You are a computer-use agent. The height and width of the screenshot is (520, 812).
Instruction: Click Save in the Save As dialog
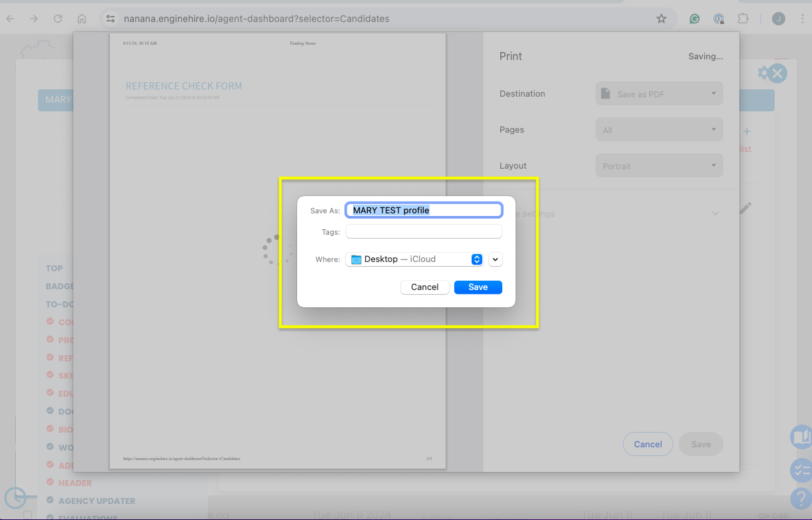[478, 287]
